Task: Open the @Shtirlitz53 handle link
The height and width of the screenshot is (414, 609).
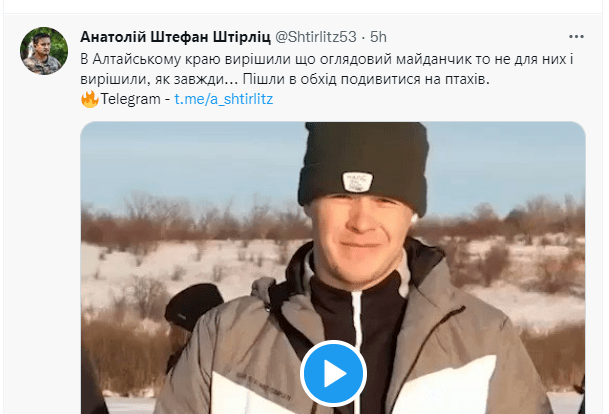Action: tap(315, 37)
